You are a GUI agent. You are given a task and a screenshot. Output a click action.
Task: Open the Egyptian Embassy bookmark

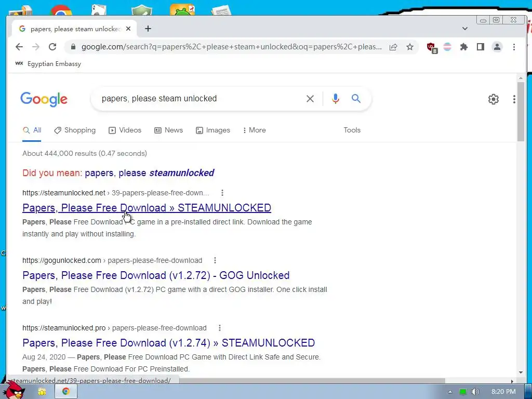(x=48, y=64)
